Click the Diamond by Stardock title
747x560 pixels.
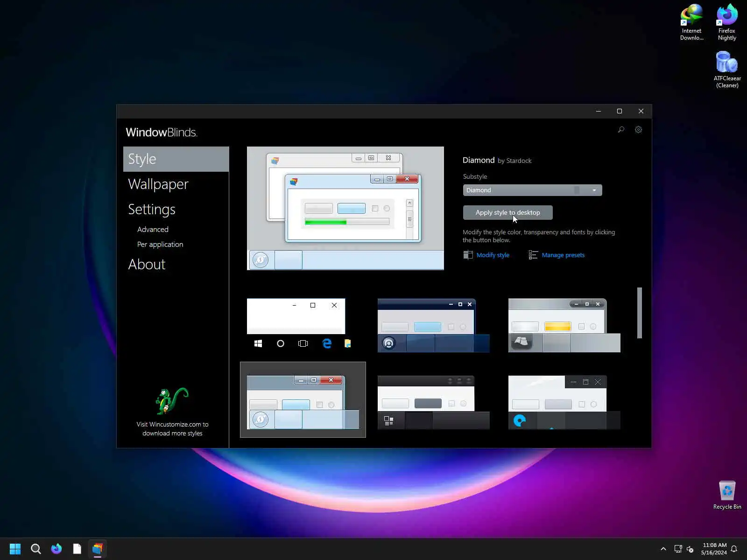tap(497, 160)
